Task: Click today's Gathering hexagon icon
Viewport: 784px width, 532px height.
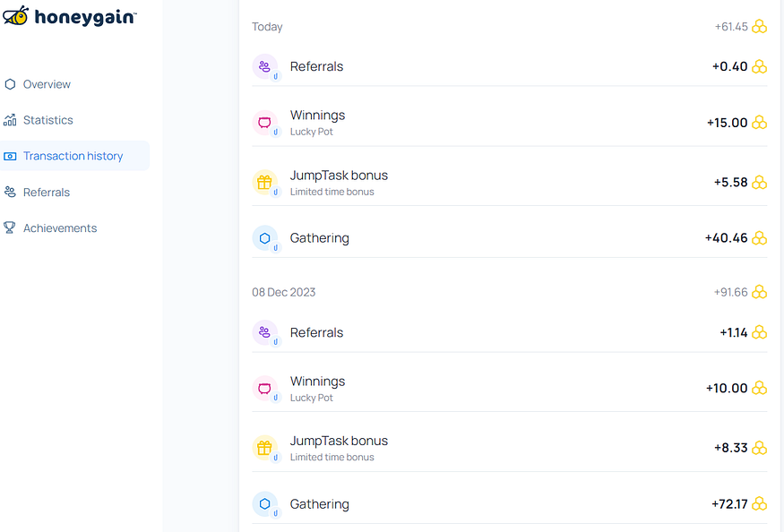Action: click(265, 238)
